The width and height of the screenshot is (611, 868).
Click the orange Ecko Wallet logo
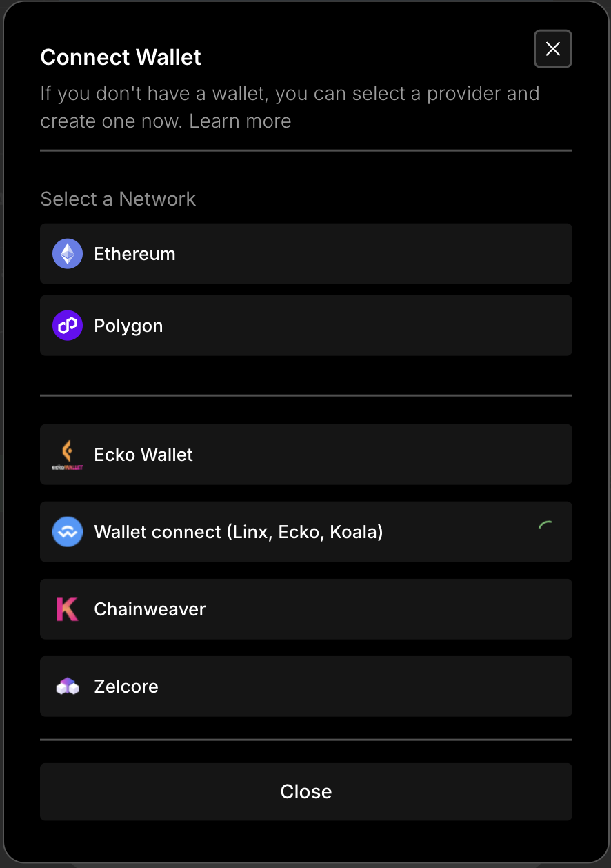(68, 455)
